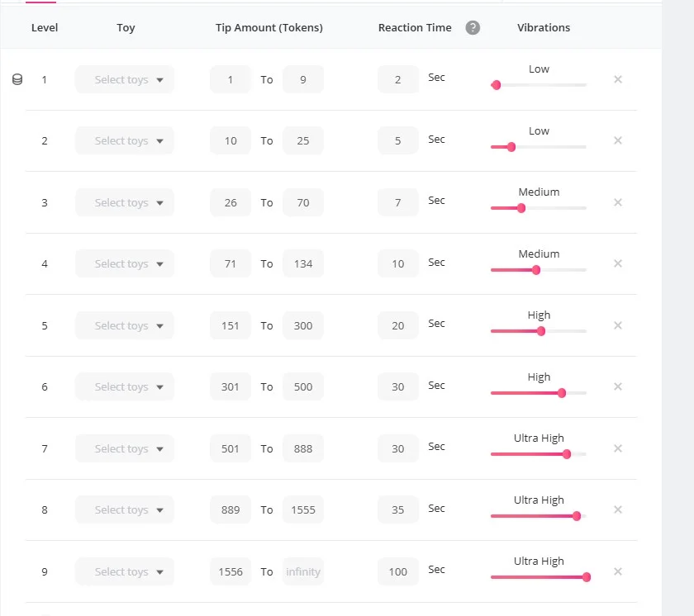Click level 9 Ultra High slider handle
Viewport: 694px width, 616px height.
tap(587, 577)
